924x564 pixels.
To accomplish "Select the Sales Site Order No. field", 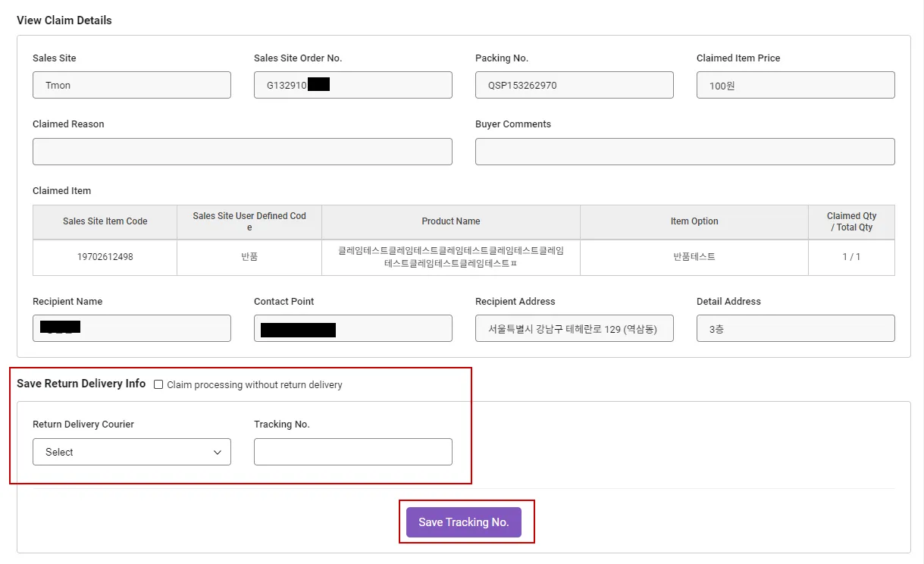I will pyautogui.click(x=352, y=85).
